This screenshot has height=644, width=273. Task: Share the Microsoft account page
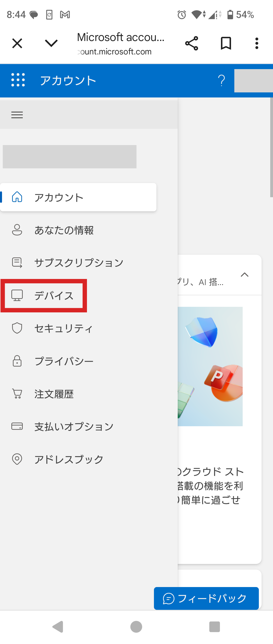[x=192, y=43]
